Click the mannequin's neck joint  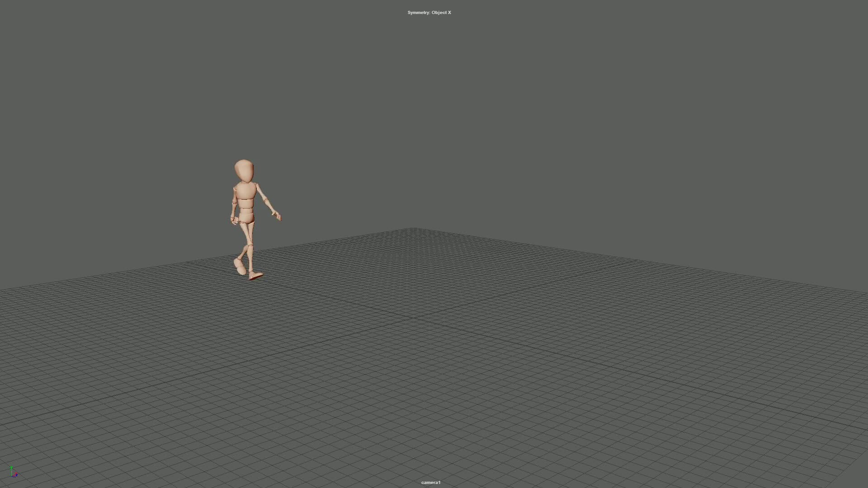pos(244,181)
